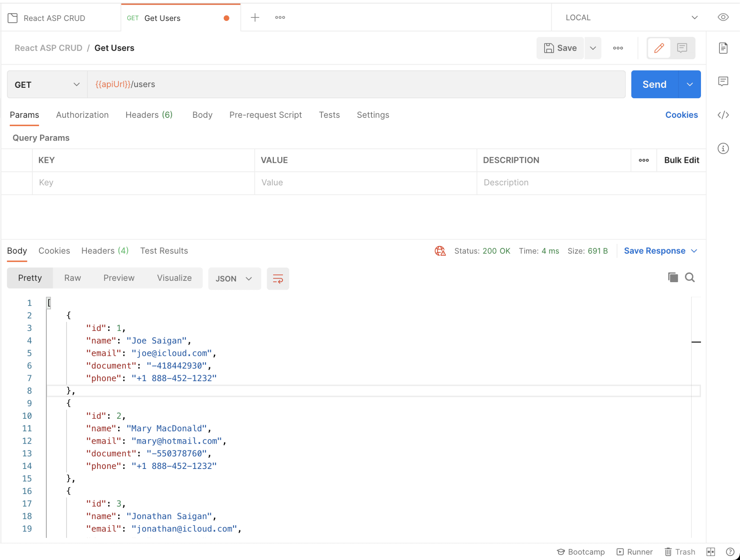Viewport: 740px width, 560px height.
Task: Click the React ASP CRUD breadcrumb
Action: (48, 48)
